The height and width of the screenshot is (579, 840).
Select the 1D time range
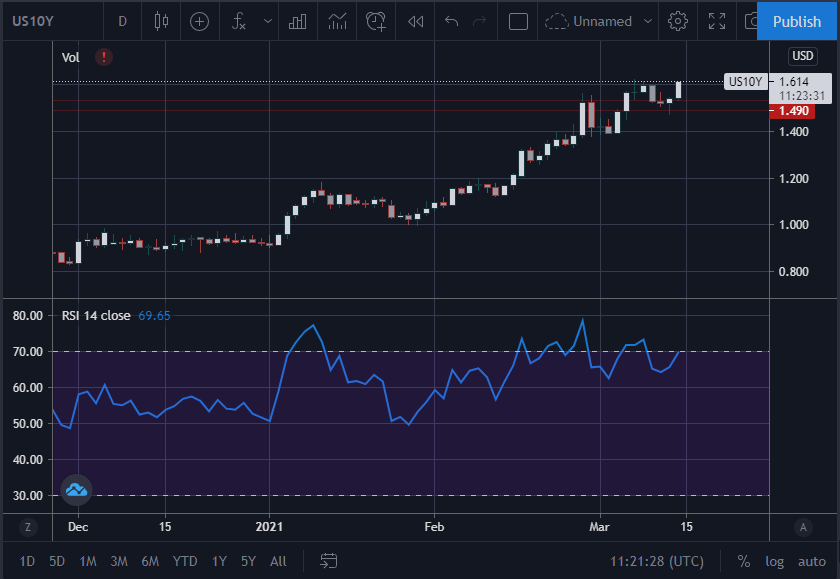pos(27,561)
